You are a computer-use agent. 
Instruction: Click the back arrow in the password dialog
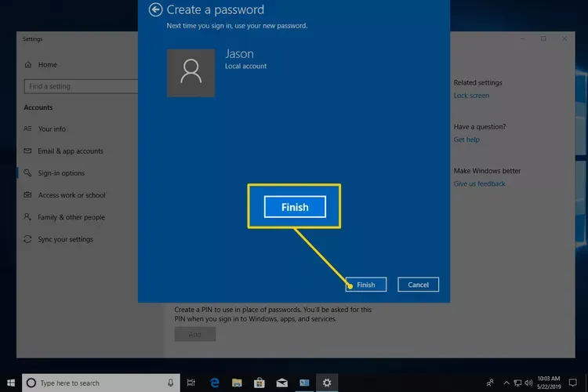(155, 9)
